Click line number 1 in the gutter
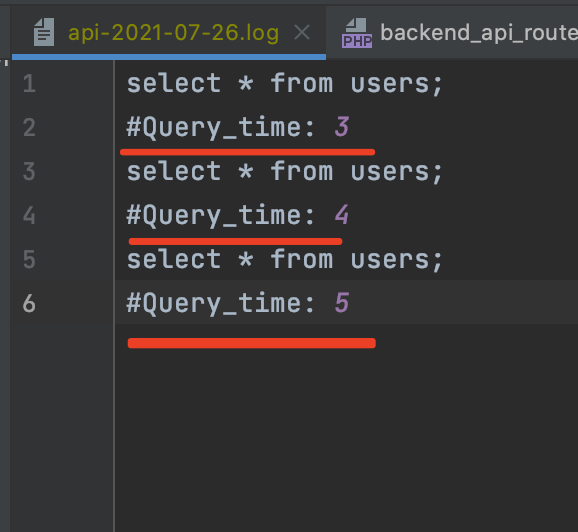The height and width of the screenshot is (532, 578). (29, 84)
